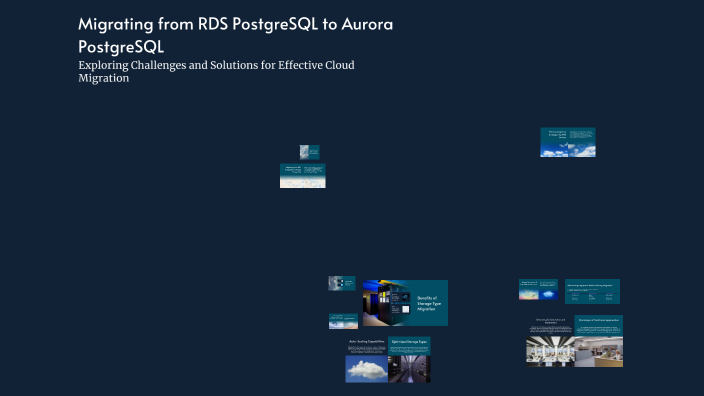Click subtitle Exploring Challenges and Solutions for Effective Cloud Migration
This screenshot has height=396, width=704.
click(x=216, y=71)
